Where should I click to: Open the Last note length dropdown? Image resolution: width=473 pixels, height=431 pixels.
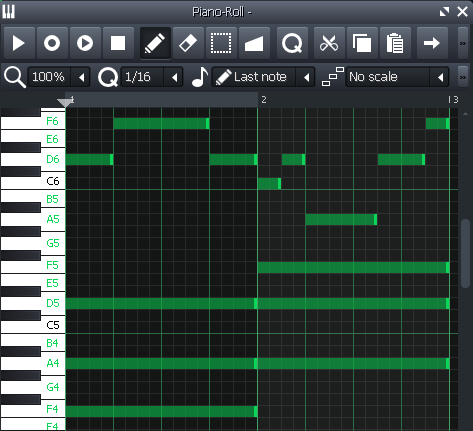[263, 77]
